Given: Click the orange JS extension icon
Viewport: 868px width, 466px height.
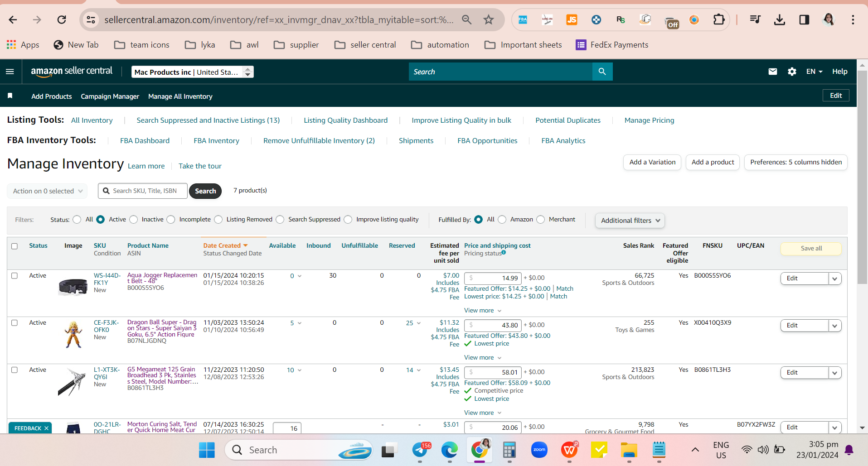Looking at the screenshot, I should pos(572,19).
